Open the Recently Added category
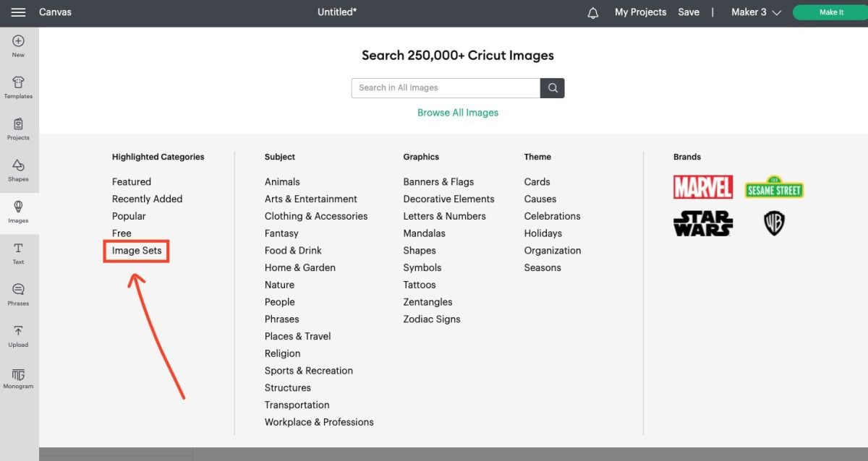Screen dimensions: 868x461 147,199
